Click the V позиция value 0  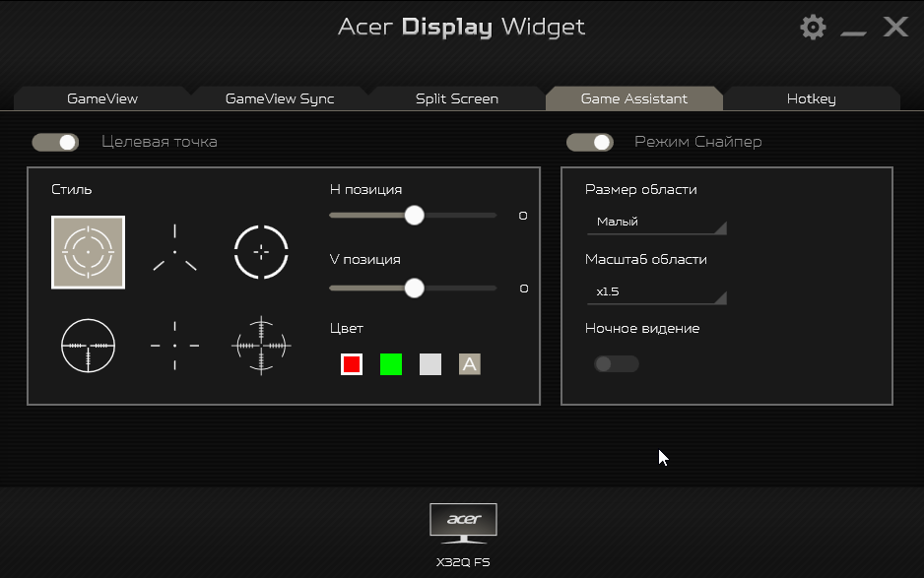pos(524,289)
